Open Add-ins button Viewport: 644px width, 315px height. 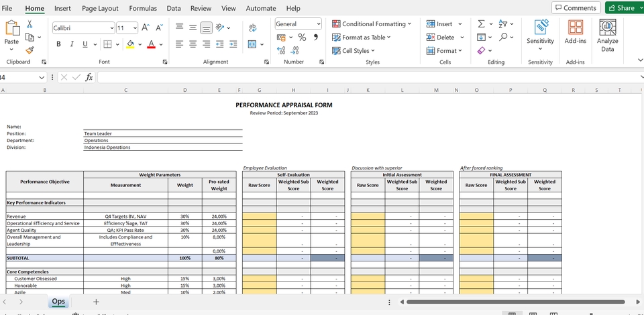576,32
